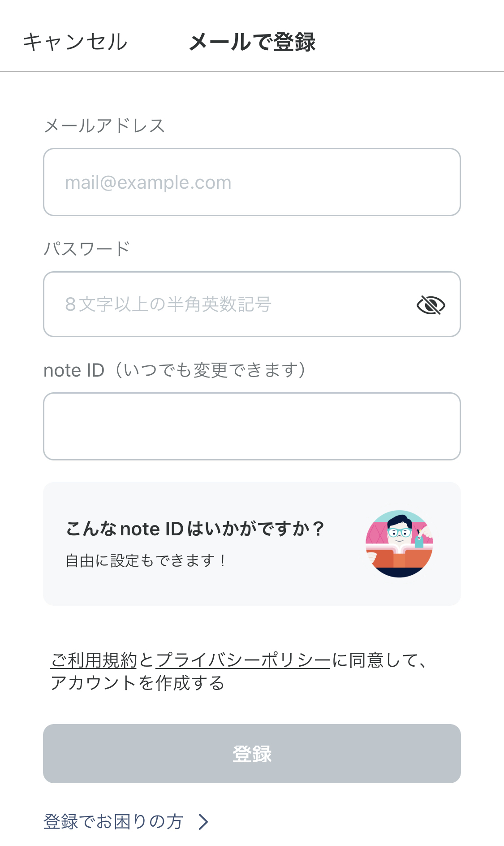Tap the mail@example.com placeholder text
This screenshot has height=846, width=504.
pyautogui.click(x=148, y=182)
